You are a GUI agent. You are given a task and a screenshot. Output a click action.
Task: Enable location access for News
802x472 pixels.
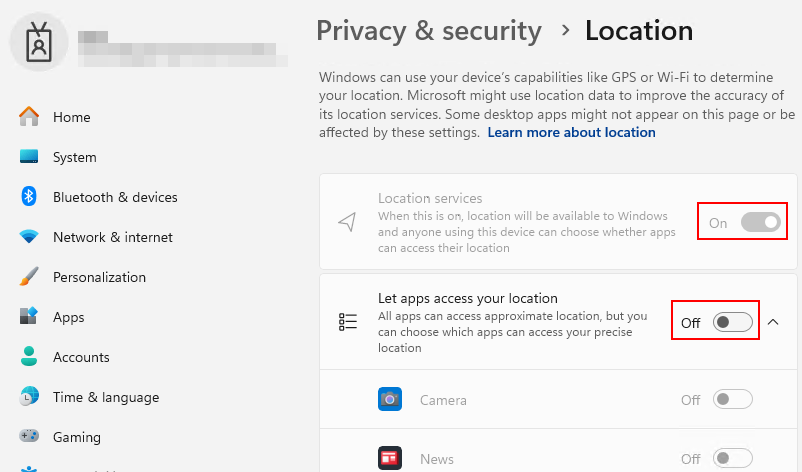click(x=732, y=459)
